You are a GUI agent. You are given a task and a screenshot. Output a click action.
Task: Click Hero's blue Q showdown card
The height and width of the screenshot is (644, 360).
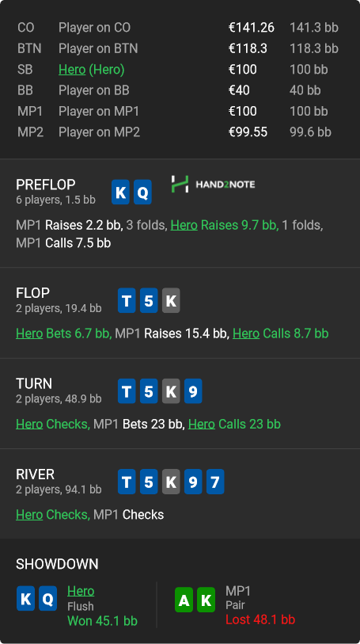click(48, 599)
